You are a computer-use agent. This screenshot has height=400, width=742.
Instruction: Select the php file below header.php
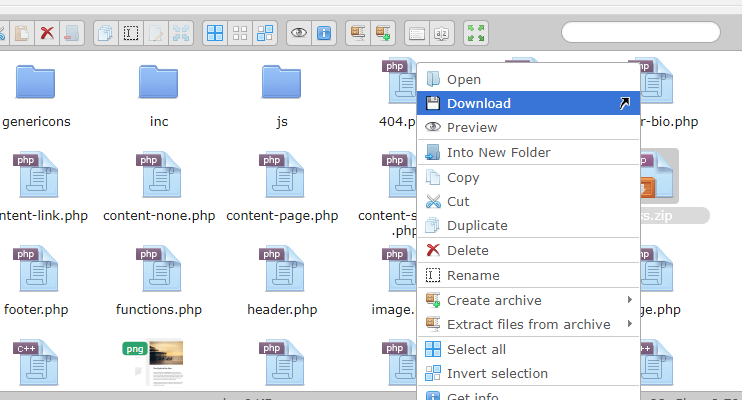pos(282,362)
